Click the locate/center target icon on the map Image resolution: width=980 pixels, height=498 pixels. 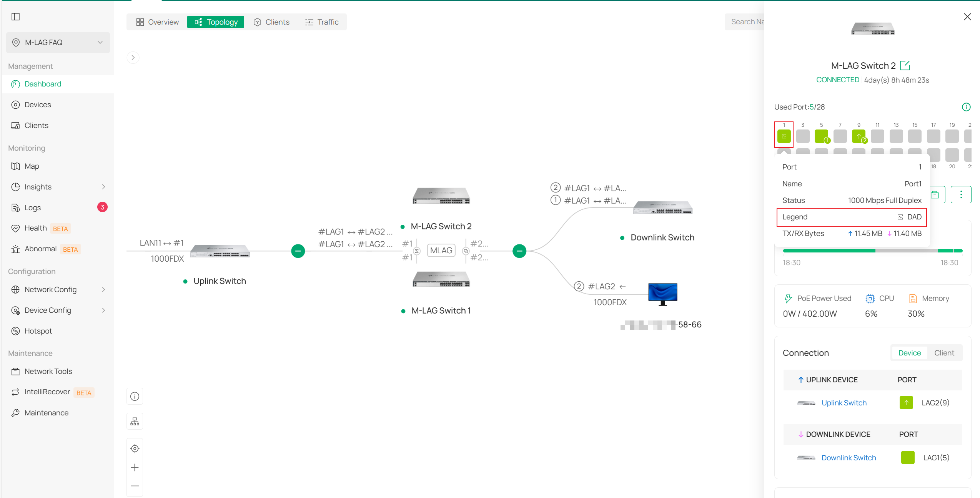(x=135, y=448)
